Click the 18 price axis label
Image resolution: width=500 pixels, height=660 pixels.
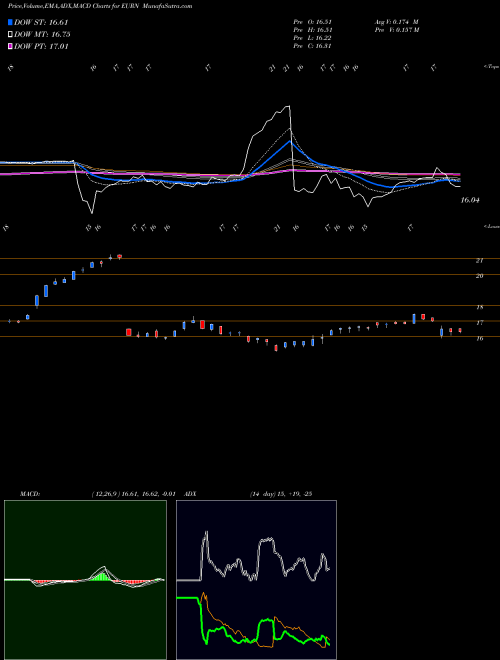tap(479, 307)
